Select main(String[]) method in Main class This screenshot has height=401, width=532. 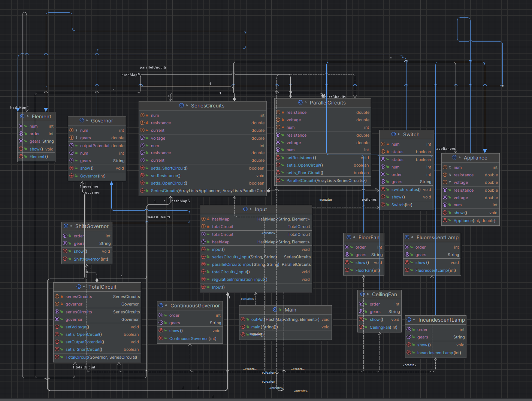pos(285,327)
